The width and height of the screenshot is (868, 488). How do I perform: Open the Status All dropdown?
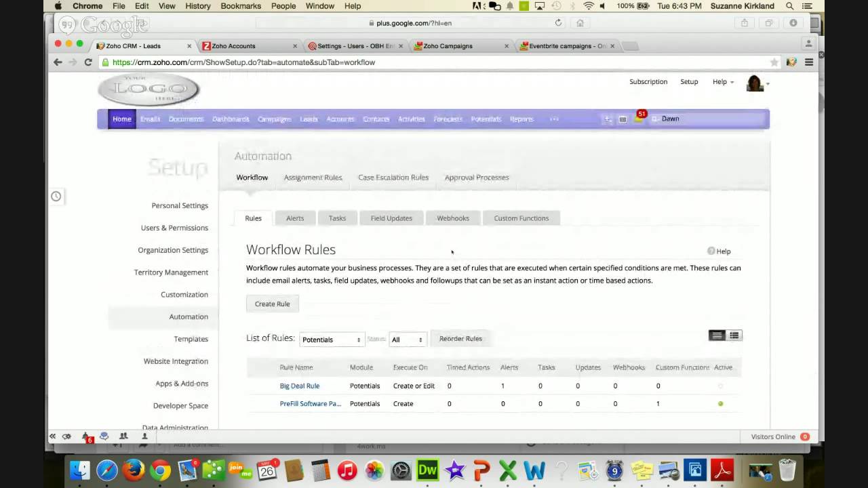407,340
